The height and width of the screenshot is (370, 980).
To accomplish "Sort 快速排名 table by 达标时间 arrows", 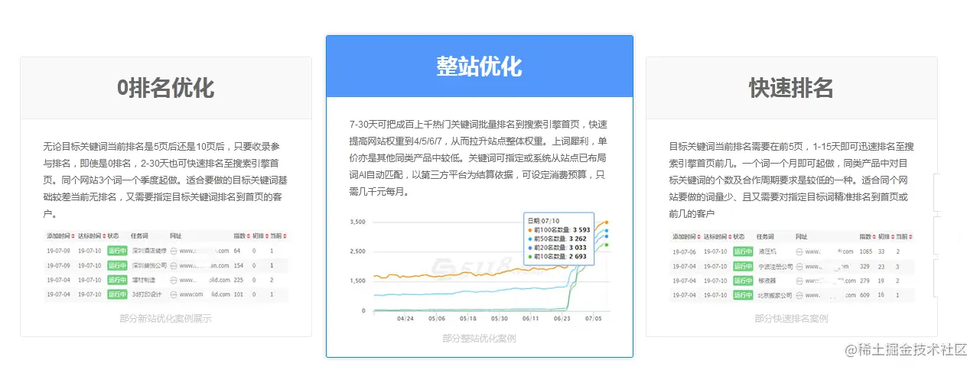I will 730,236.
